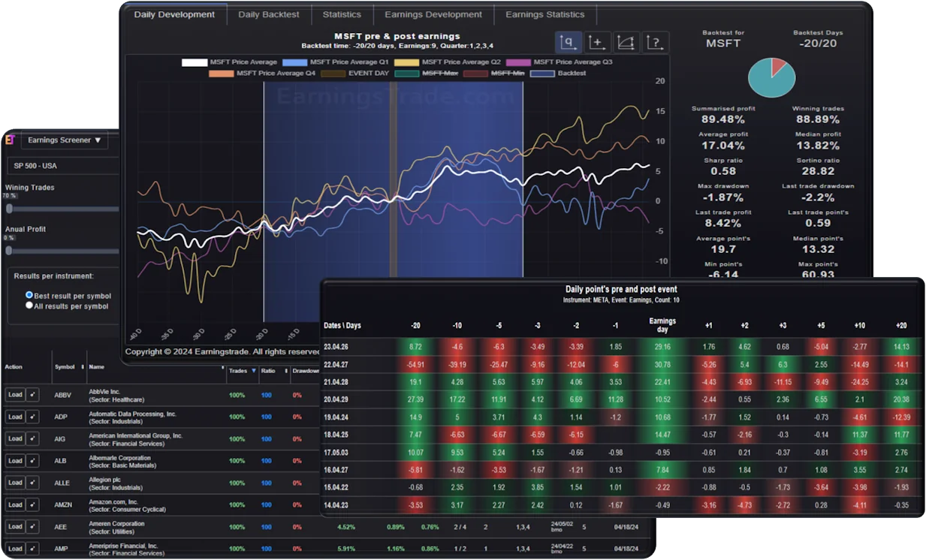Select 'All results per symbol' radio option
Screen dimensions: 926x560
tap(29, 306)
